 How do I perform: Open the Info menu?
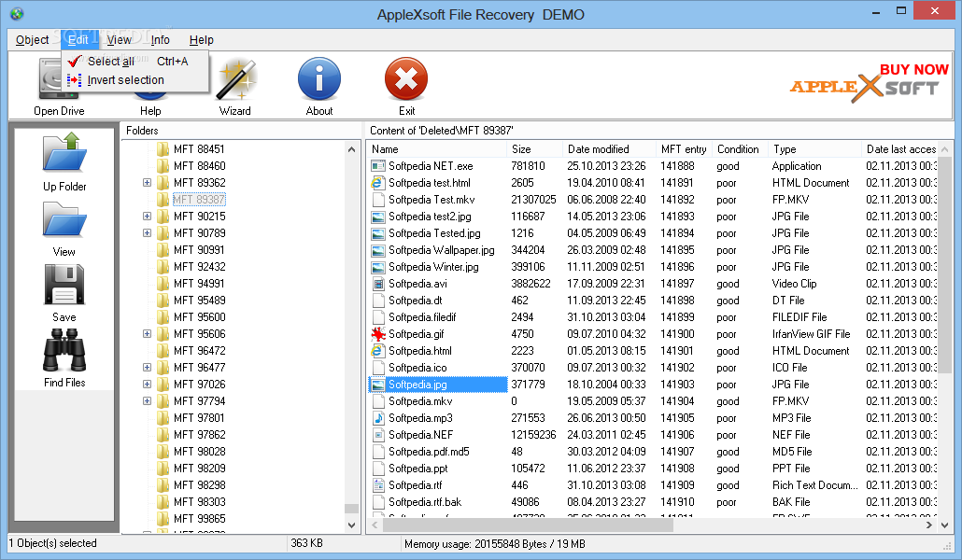click(160, 40)
